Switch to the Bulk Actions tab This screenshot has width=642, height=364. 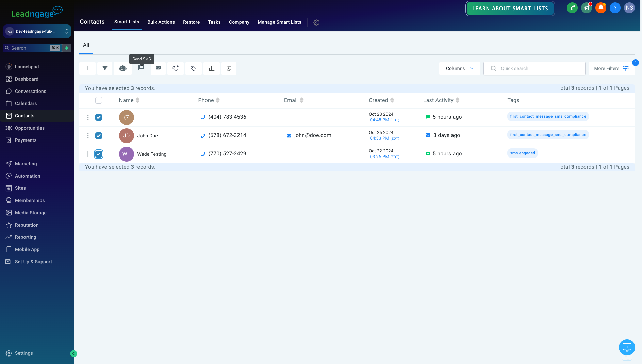(x=161, y=22)
